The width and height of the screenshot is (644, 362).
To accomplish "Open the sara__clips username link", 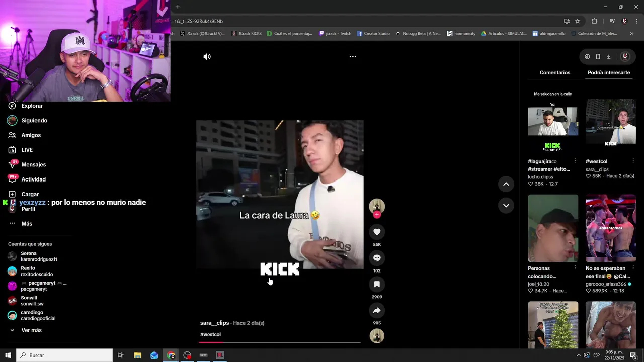I will (x=214, y=323).
